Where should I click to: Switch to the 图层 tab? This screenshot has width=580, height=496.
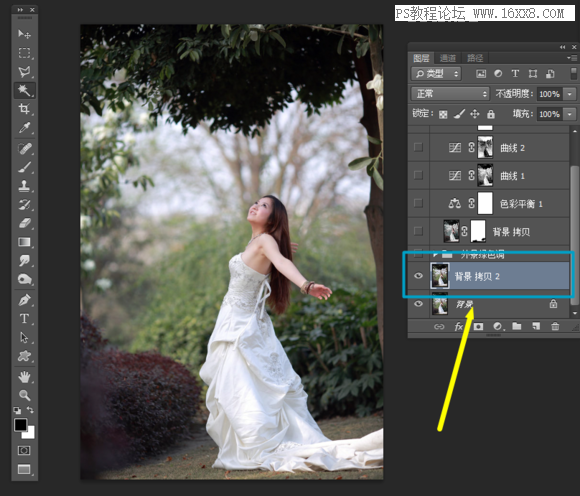(421, 58)
